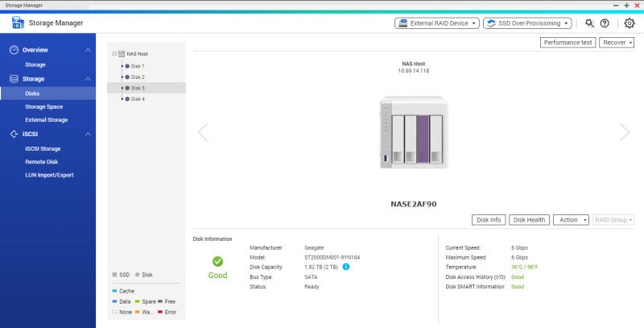This screenshot has width=644, height=328.
Task: Show previous device with left arrow
Action: (203, 132)
